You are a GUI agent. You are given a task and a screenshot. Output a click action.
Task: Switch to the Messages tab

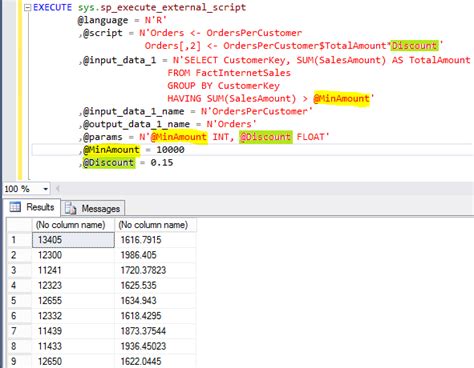(93, 209)
